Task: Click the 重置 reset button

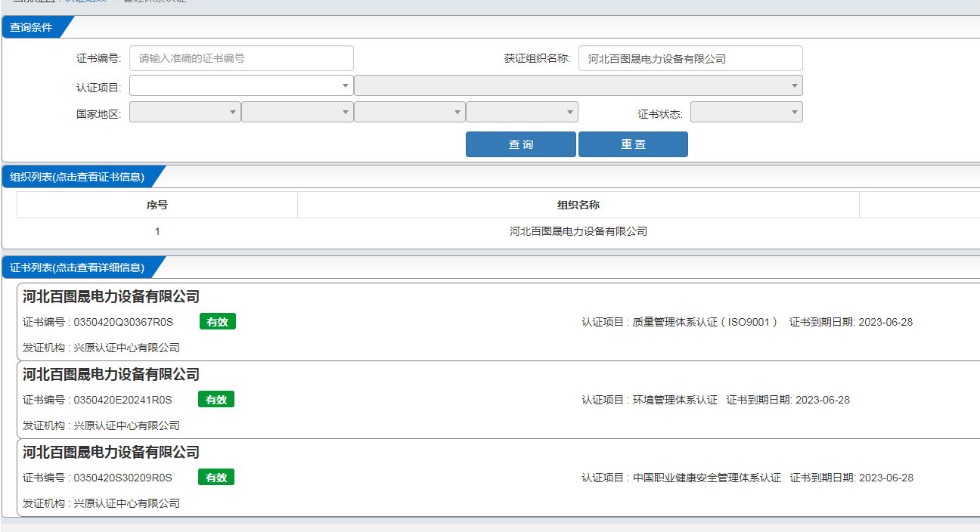Action: tap(633, 144)
